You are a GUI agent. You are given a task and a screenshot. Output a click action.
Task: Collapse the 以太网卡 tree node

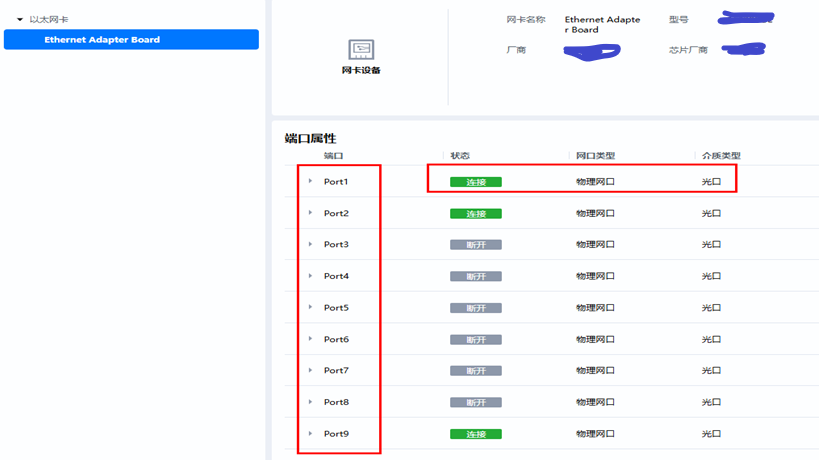tap(20, 20)
